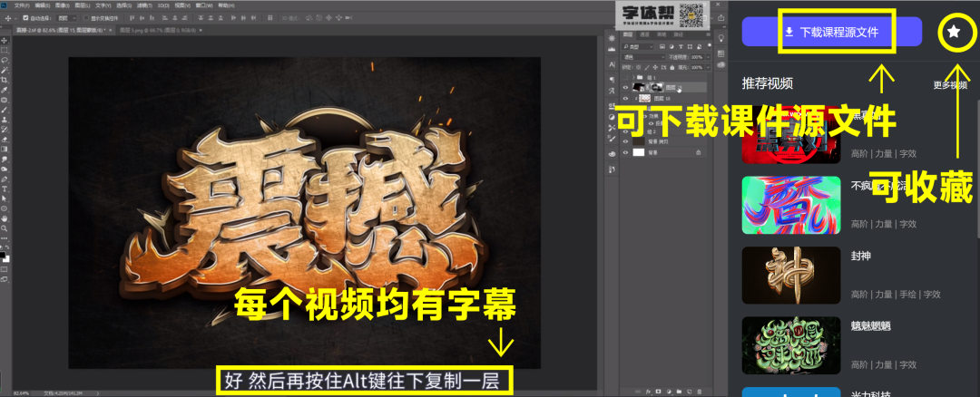Viewport: 980px width, 397px height.
Task: Select the Magic Wand tool
Action: click(x=5, y=70)
